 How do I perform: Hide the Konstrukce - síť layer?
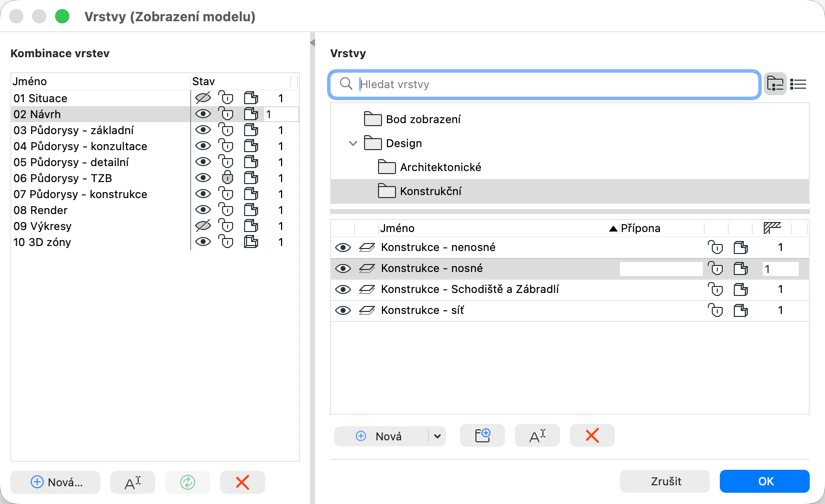tap(343, 310)
